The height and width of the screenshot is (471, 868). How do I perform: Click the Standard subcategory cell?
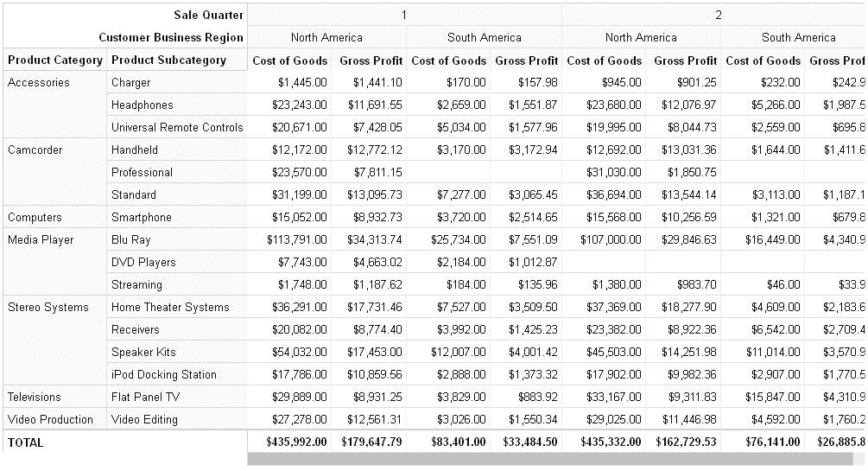click(x=176, y=195)
